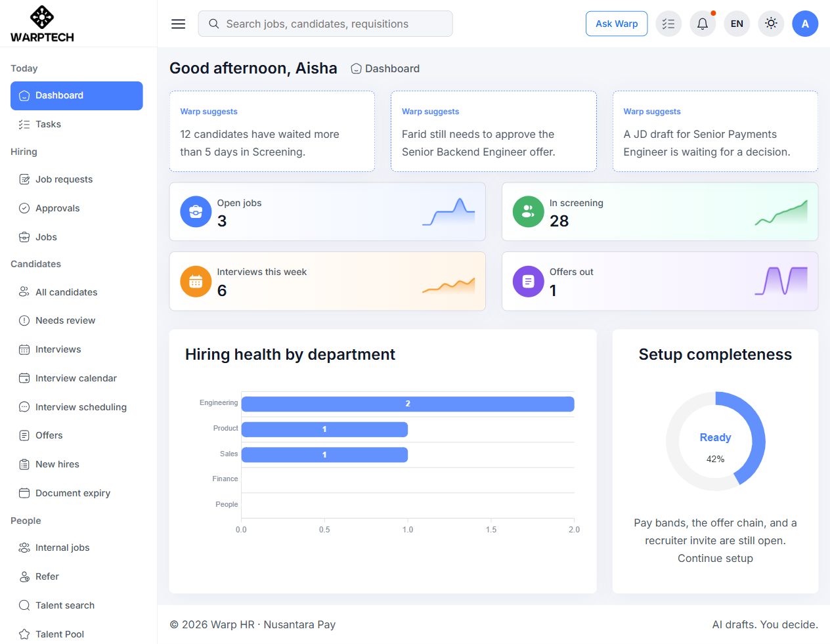Click the Dashboard icon in sidebar
Viewport: 830px width, 644px height.
24,96
